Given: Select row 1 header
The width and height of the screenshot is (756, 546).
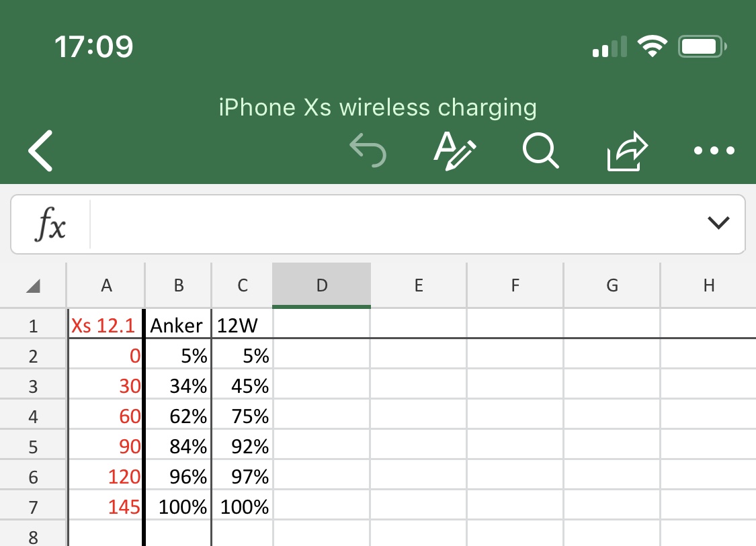Looking at the screenshot, I should click(33, 326).
